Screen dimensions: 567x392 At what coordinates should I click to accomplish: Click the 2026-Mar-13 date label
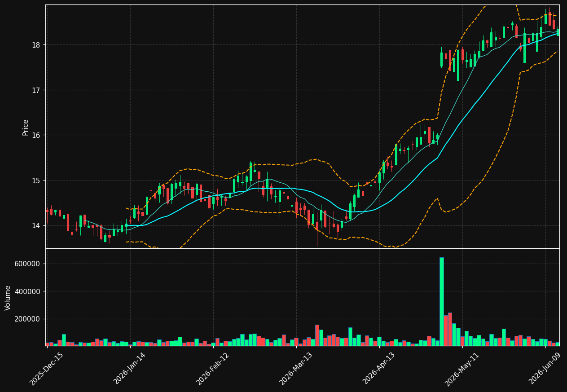pyautogui.click(x=295, y=369)
